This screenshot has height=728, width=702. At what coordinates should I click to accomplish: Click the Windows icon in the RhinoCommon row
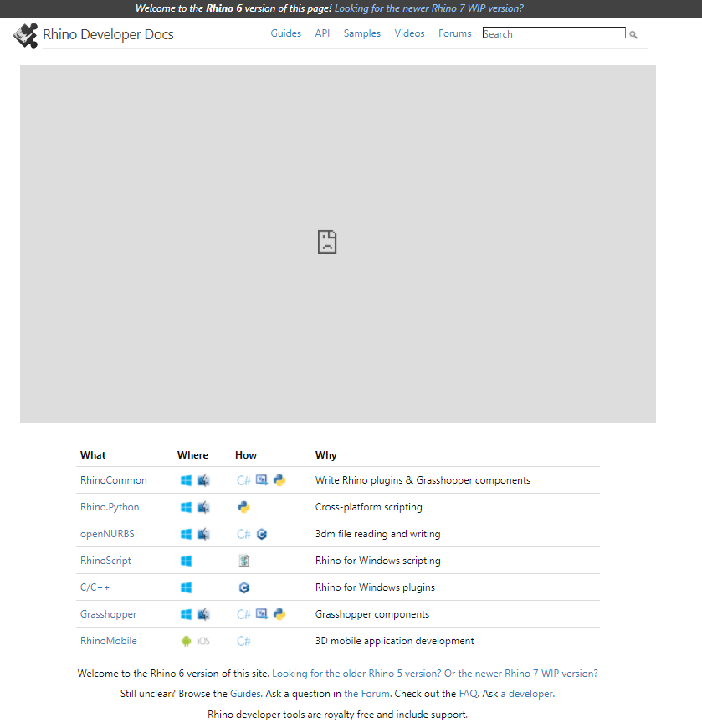pos(187,480)
